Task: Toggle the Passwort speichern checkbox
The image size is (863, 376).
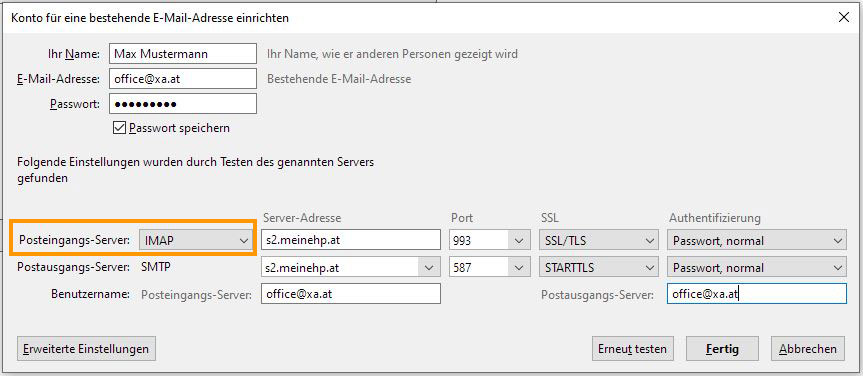Action: click(119, 128)
